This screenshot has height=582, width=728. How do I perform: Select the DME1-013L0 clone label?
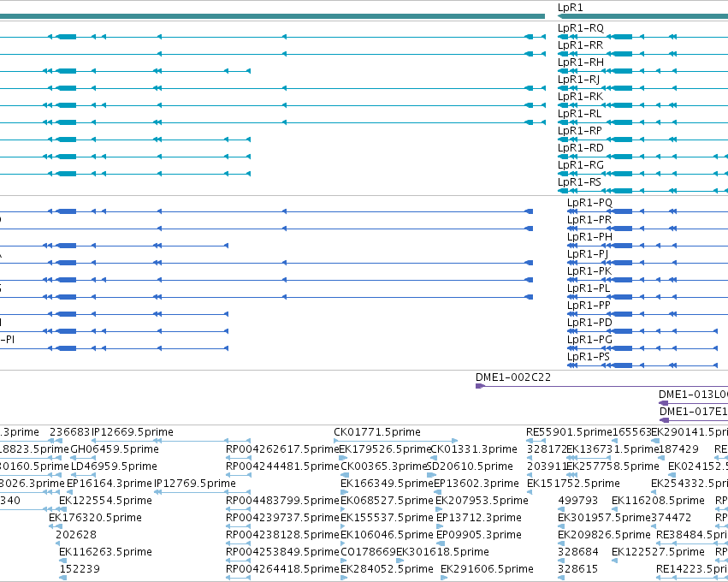click(x=693, y=395)
